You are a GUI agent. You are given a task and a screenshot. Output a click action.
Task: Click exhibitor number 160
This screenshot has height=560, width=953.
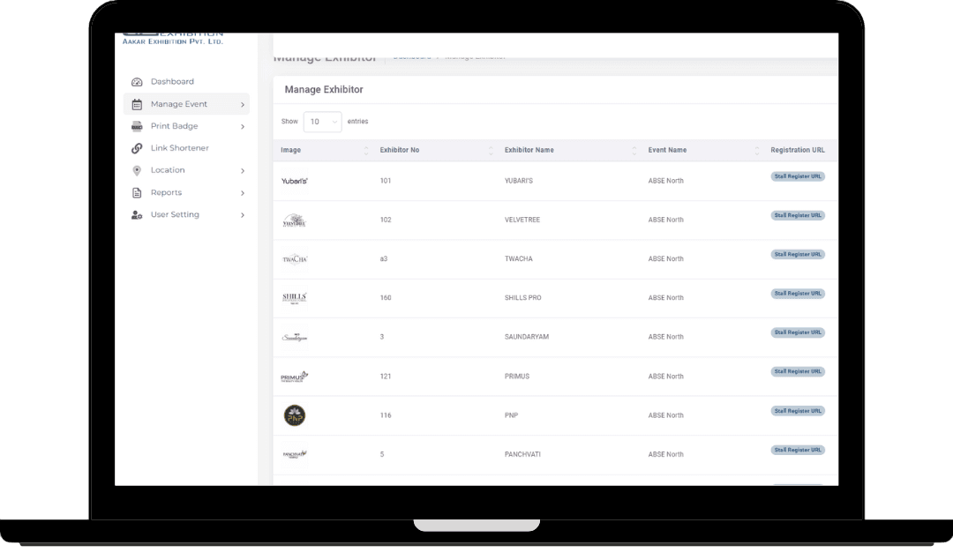click(386, 297)
